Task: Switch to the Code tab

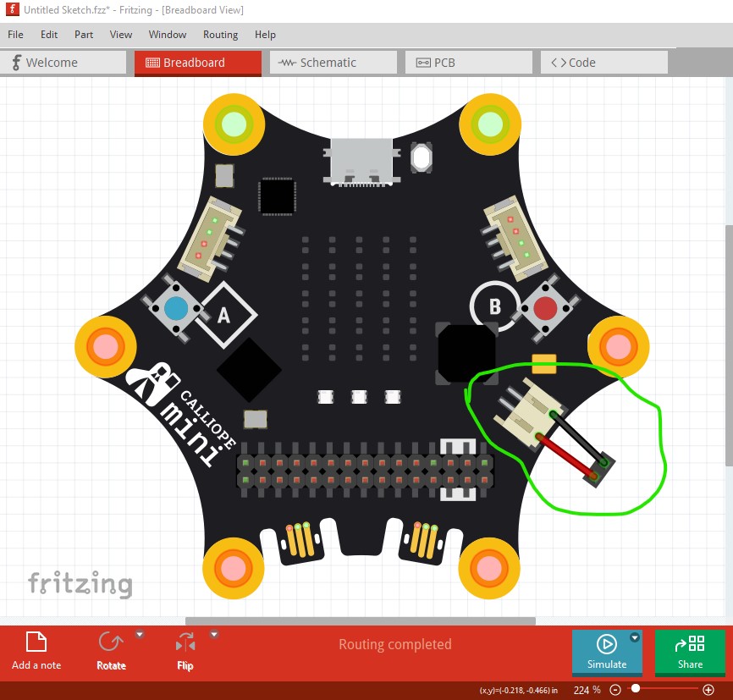Action: (x=604, y=63)
